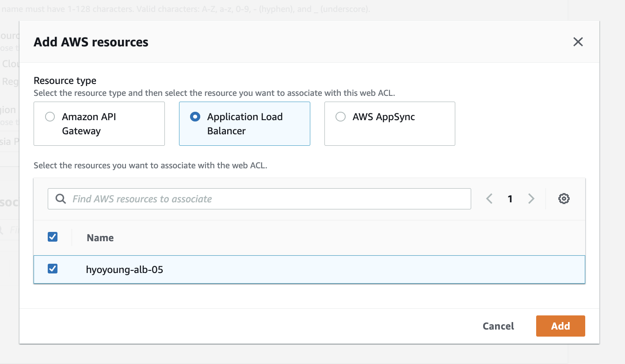Uncheck the hyoyoung-alb-05 checkbox
The height and width of the screenshot is (364, 625).
[53, 269]
